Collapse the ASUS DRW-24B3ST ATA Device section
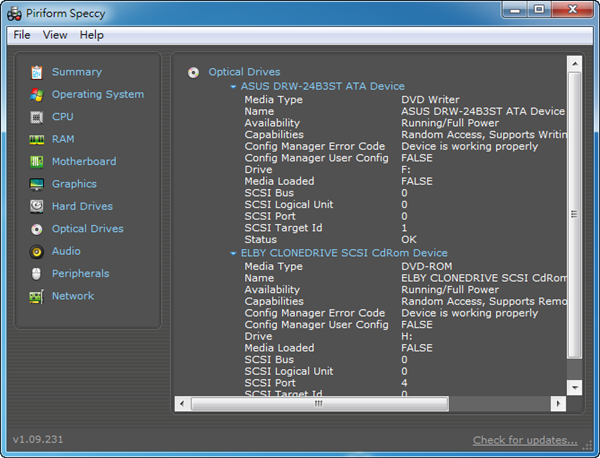This screenshot has height=458, width=600. pos(234,87)
